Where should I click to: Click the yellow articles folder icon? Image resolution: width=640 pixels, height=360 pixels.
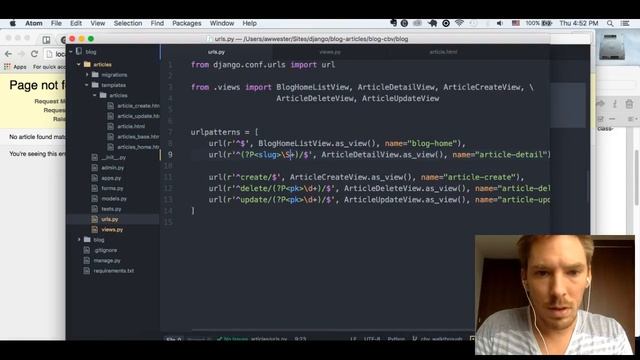tap(87, 64)
